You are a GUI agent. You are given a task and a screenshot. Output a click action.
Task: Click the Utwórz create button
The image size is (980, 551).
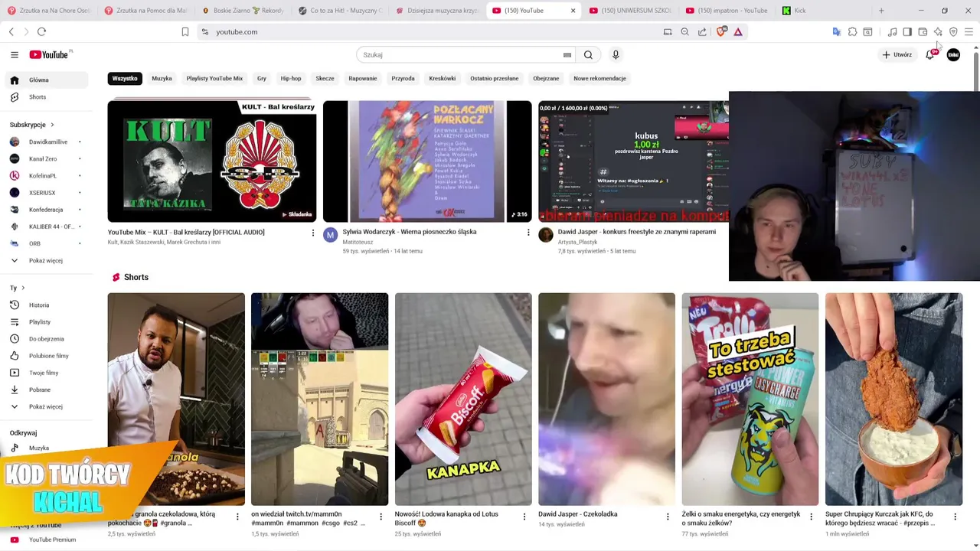[897, 54]
